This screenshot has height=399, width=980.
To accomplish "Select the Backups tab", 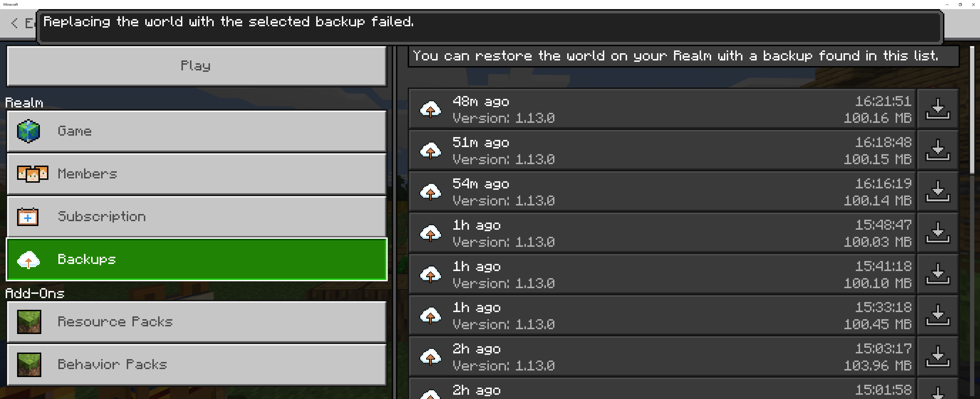I will tap(196, 259).
